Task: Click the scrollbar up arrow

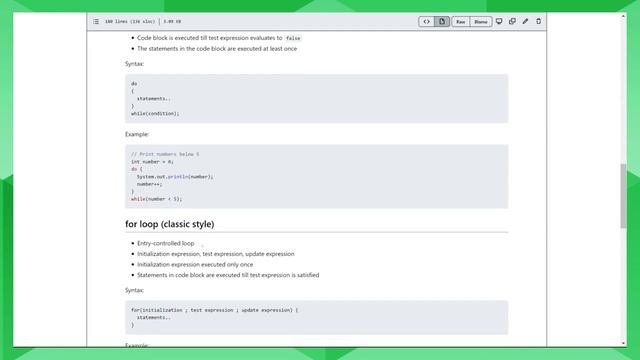Action: (x=623, y=16)
